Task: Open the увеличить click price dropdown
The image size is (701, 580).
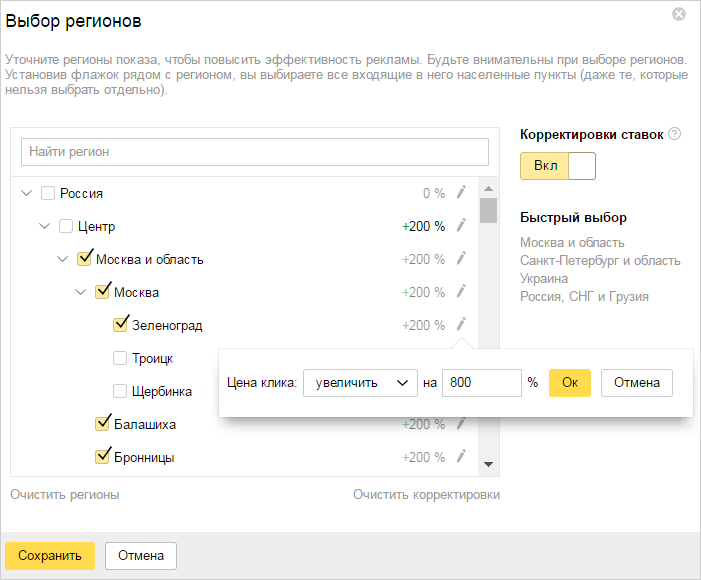Action: pyautogui.click(x=360, y=383)
